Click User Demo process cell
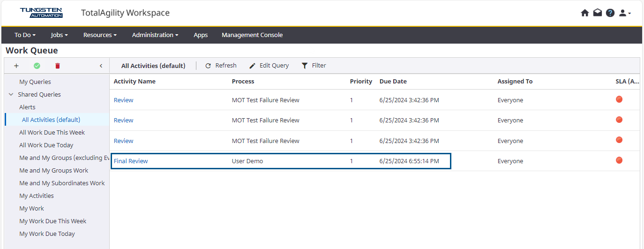Image resolution: width=644 pixels, height=249 pixels. [247, 161]
